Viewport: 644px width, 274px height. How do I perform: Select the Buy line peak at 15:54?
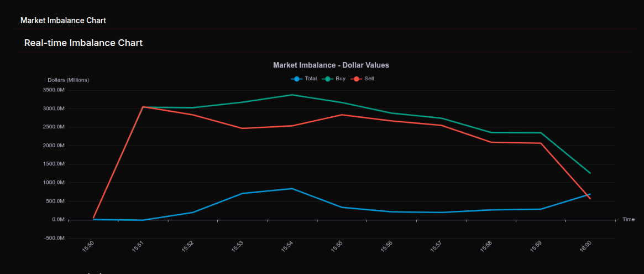coord(292,95)
